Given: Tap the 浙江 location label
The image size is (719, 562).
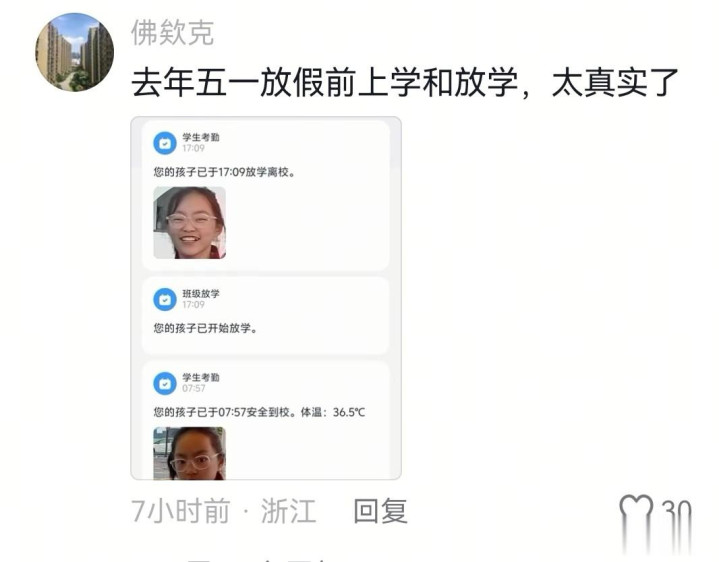Looking at the screenshot, I should coord(288,511).
